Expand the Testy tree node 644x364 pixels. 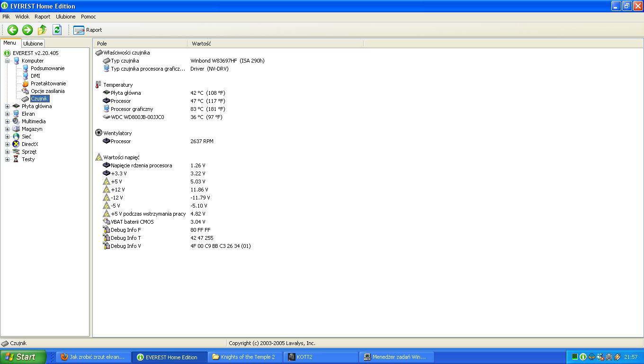pos(7,159)
